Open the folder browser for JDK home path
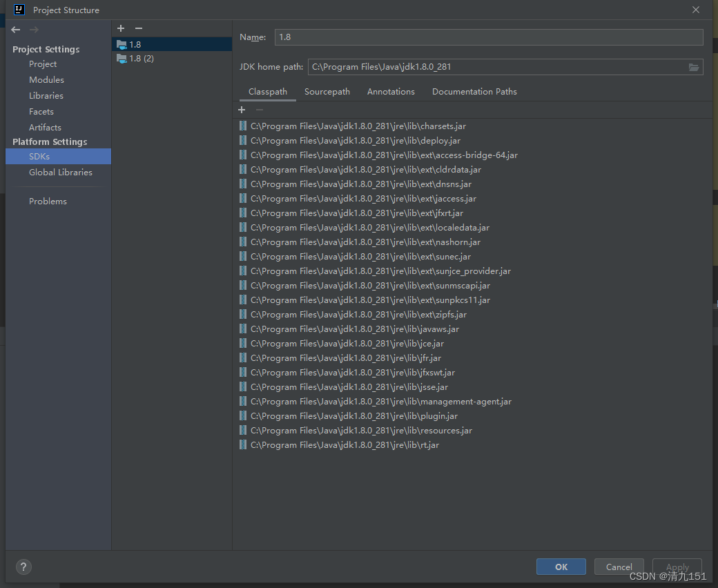Image resolution: width=718 pixels, height=588 pixels. click(694, 66)
